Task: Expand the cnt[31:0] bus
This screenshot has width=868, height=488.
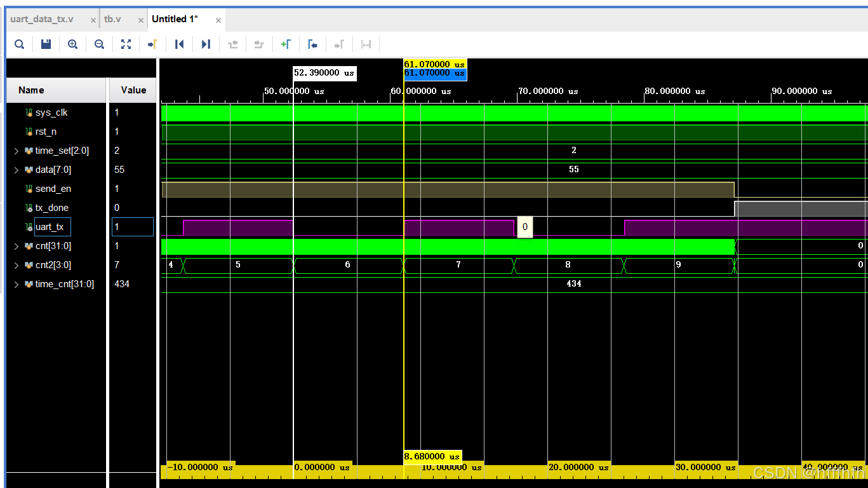Action: tap(17, 246)
